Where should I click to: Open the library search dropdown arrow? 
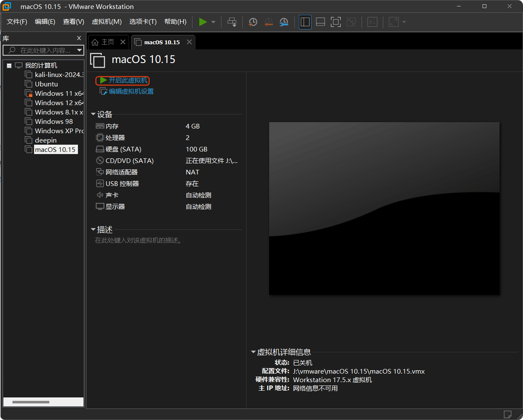coord(80,50)
